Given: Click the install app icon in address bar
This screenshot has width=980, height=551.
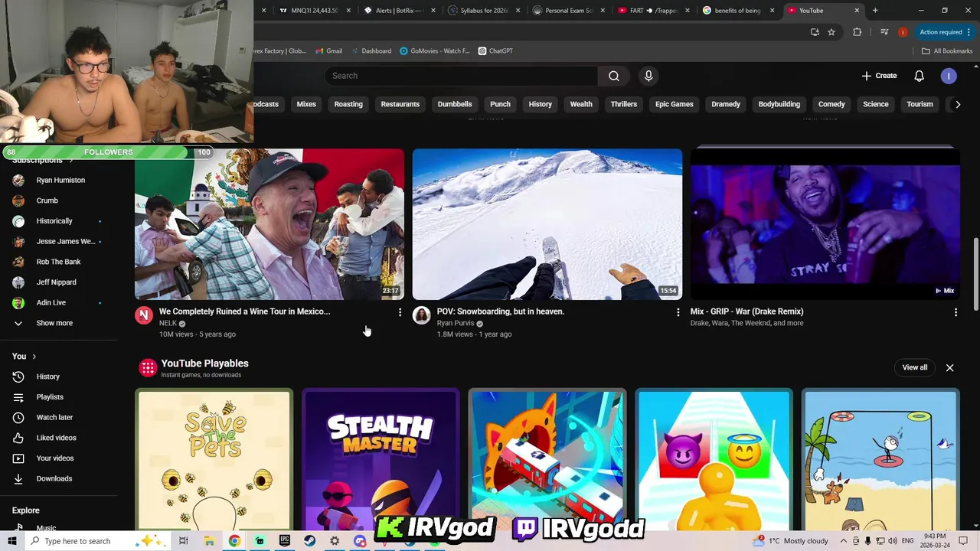Looking at the screenshot, I should [x=815, y=32].
